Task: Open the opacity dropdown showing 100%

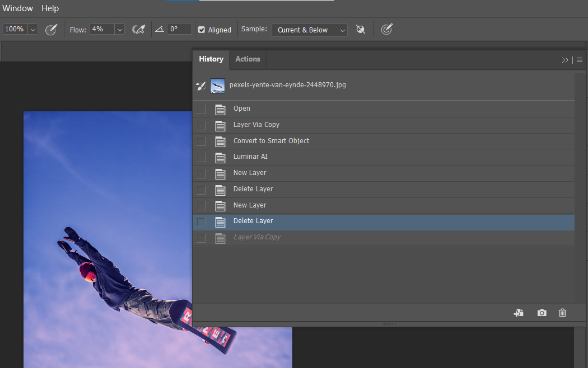Action: pyautogui.click(x=32, y=29)
